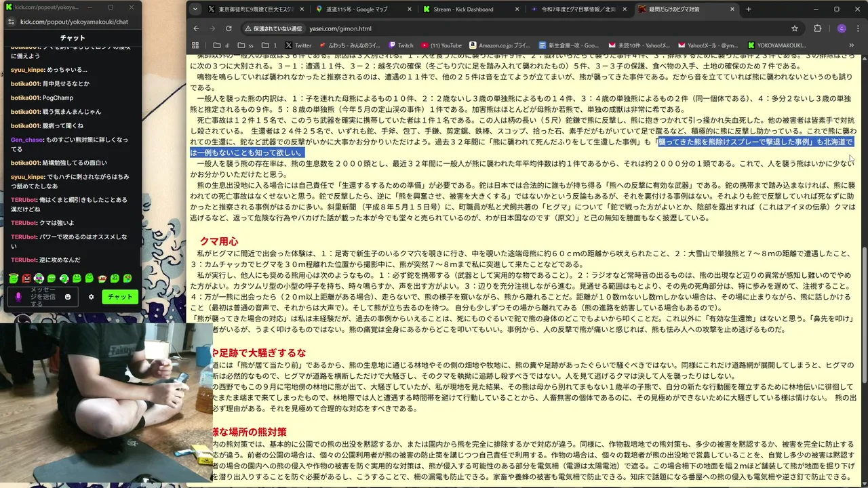Open the YOKOYAMAKOUKI Kick bookmark
The height and width of the screenshot is (488, 868).
point(776,45)
